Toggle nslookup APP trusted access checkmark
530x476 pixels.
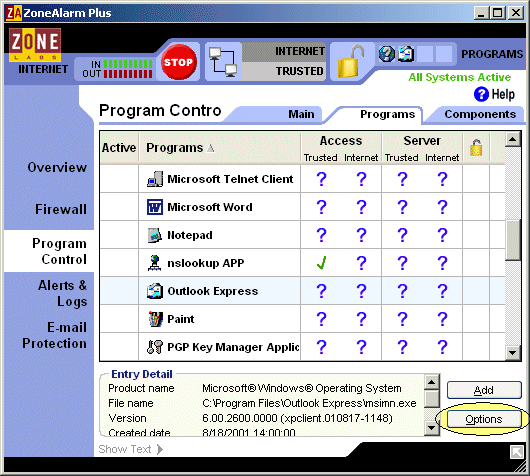click(321, 263)
